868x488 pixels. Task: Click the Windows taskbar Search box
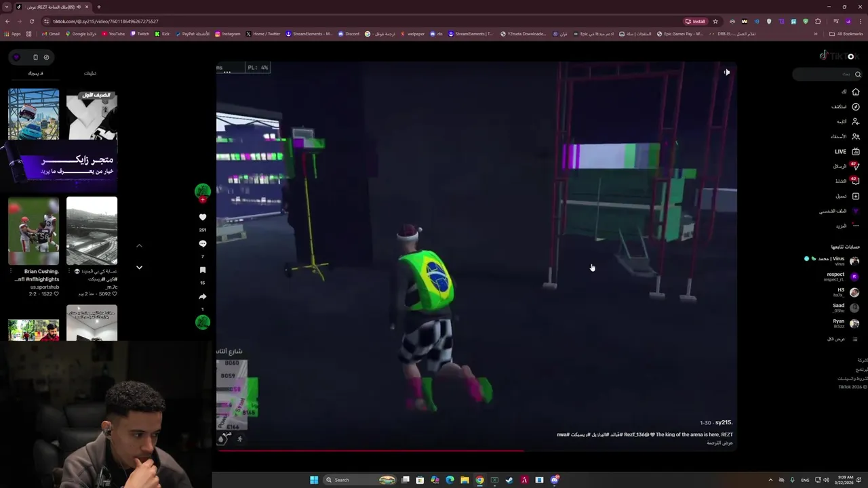359,480
